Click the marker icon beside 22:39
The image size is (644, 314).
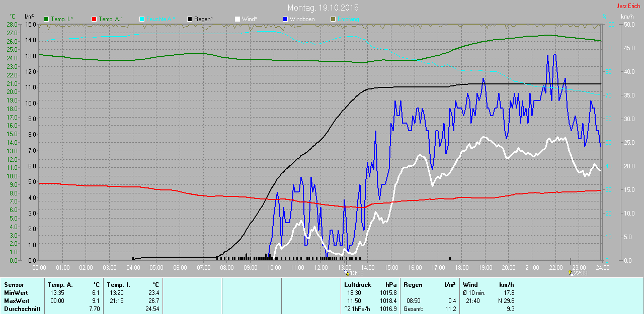coord(570,273)
